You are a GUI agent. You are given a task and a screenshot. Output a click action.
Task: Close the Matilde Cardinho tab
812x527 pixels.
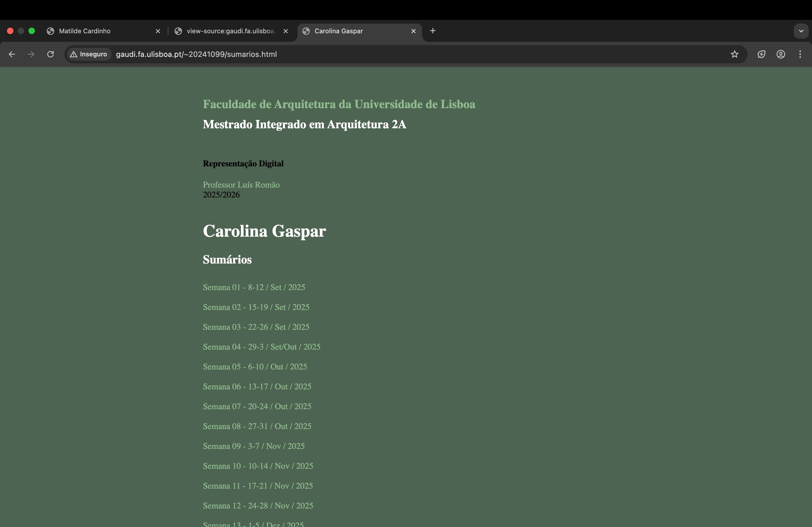point(158,31)
